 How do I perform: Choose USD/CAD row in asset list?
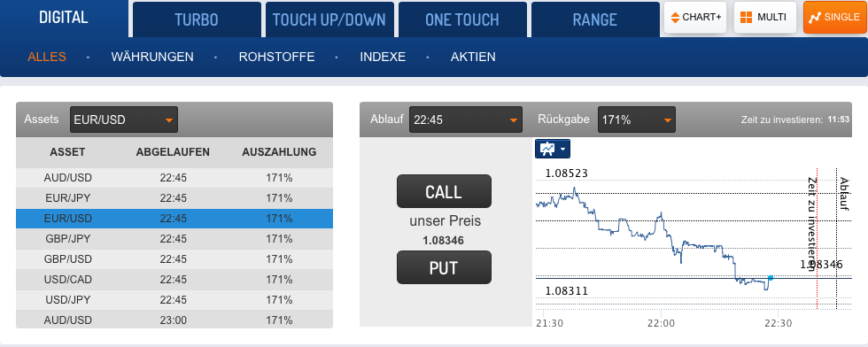click(174, 280)
